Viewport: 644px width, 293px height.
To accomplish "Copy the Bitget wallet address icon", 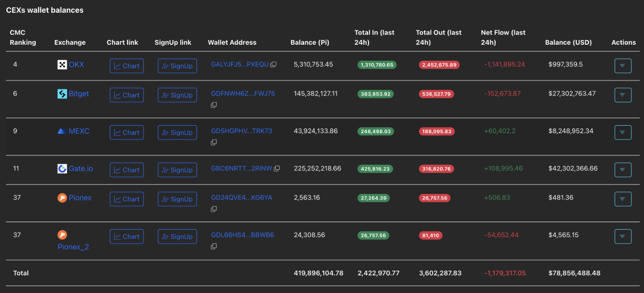I will point(214,105).
